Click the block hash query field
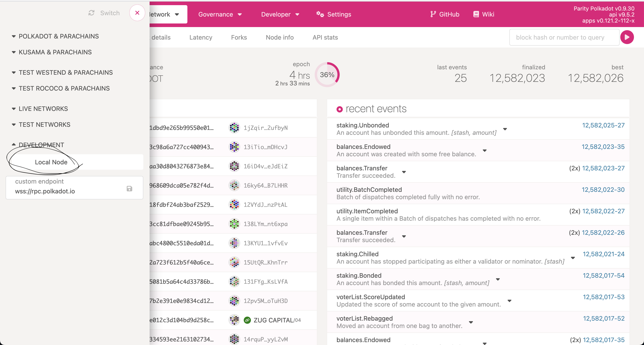644x345 pixels. coord(564,38)
